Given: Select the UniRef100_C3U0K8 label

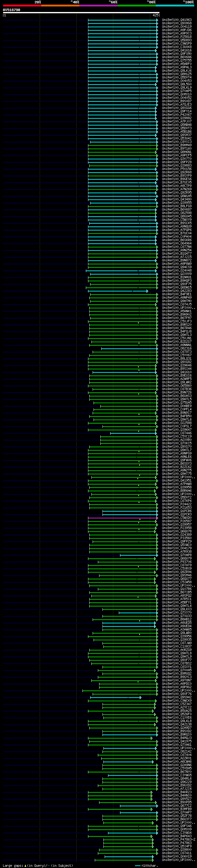Looking at the screenshot, I should click(x=177, y=47).
